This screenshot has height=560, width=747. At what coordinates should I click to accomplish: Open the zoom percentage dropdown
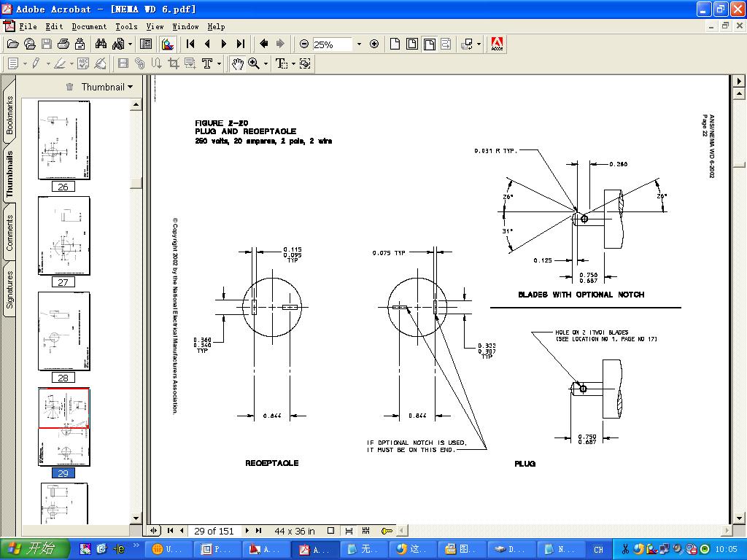[359, 44]
